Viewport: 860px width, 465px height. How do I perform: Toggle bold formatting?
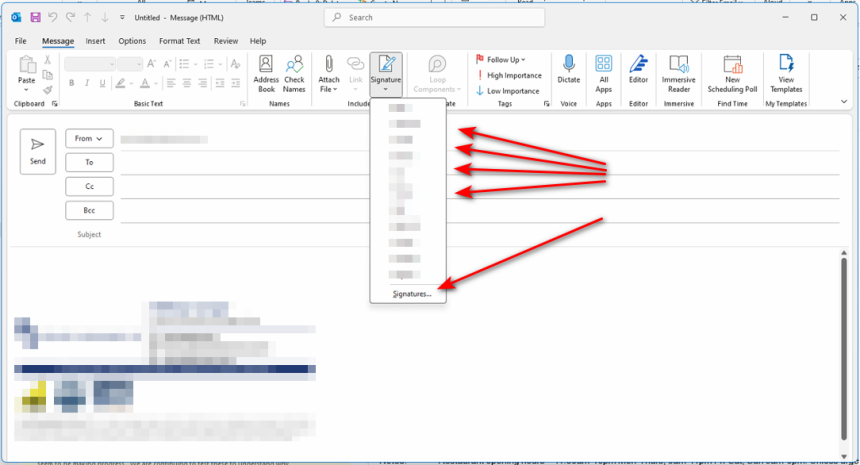coord(72,83)
